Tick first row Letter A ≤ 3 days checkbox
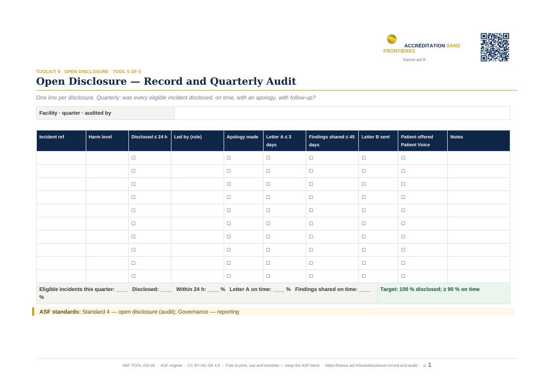The width and height of the screenshot is (554, 392). tap(268, 158)
